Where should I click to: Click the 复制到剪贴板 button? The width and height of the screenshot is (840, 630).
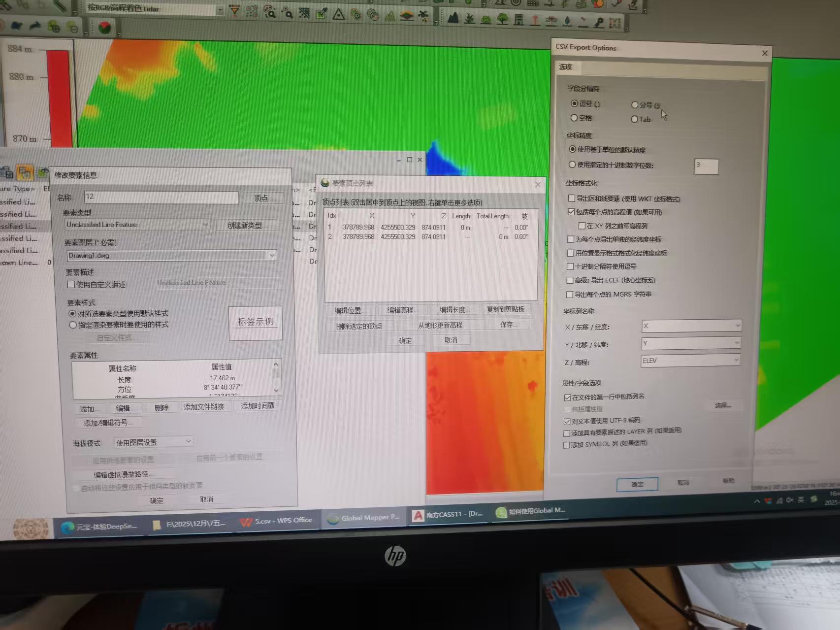(507, 309)
